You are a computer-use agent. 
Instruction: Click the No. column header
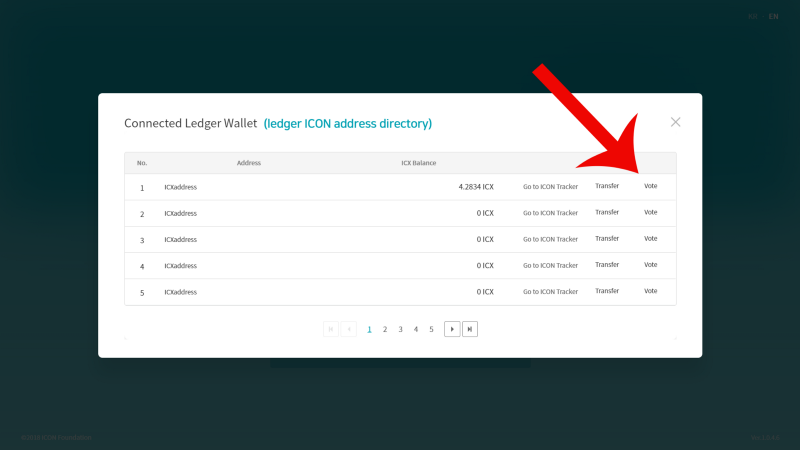(142, 163)
